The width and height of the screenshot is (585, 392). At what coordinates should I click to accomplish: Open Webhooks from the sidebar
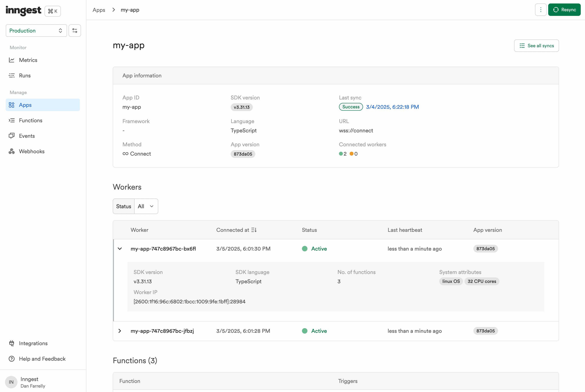point(32,151)
